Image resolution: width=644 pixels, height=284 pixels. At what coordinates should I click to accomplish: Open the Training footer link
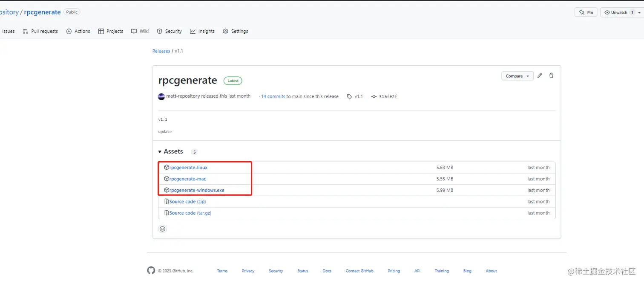tap(442, 271)
